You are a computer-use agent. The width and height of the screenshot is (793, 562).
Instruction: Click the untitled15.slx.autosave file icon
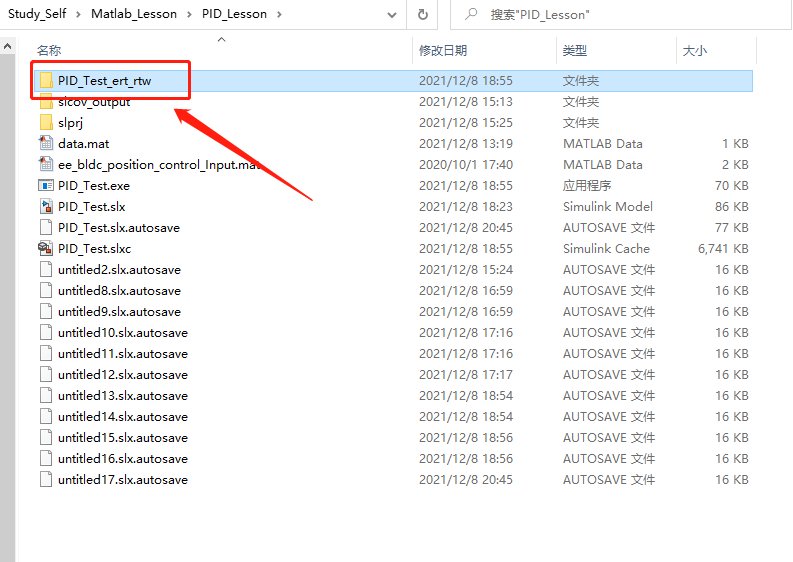click(x=46, y=438)
